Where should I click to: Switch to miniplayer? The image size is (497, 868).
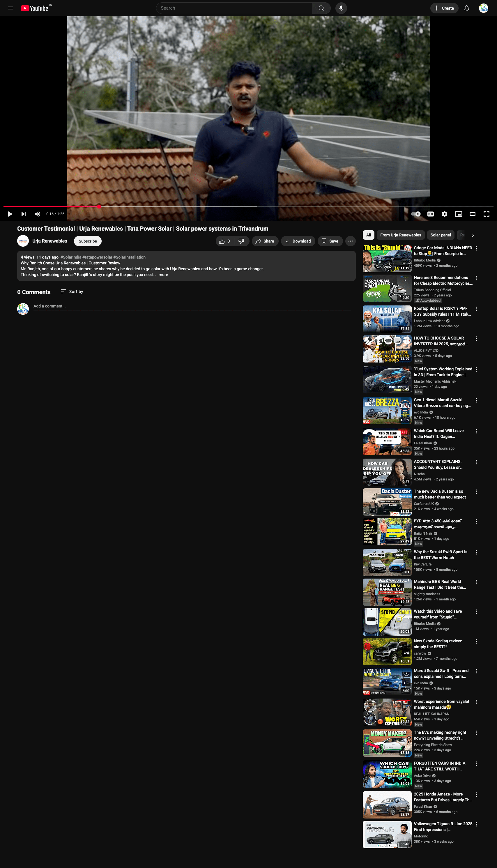coord(459,214)
